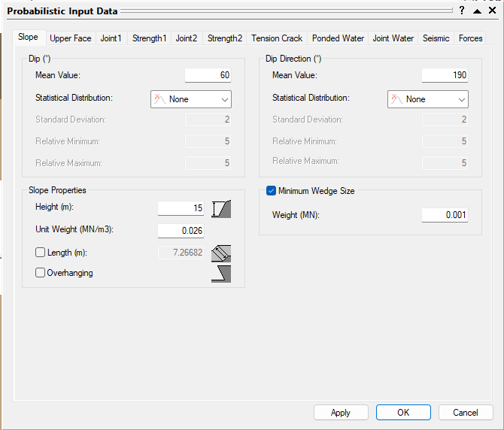The height and width of the screenshot is (430, 504).
Task: Open Dip Direction Statistical Distribution dropdown
Action: coord(428,99)
